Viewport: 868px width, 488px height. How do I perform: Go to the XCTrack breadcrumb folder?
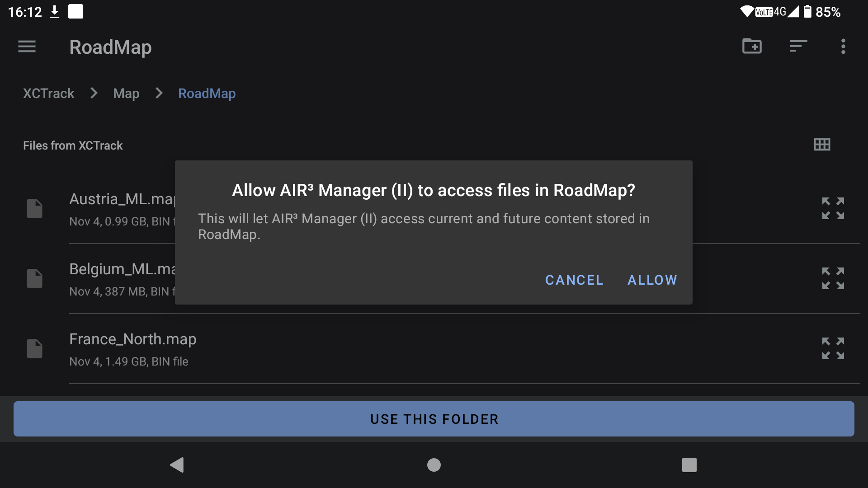[48, 94]
